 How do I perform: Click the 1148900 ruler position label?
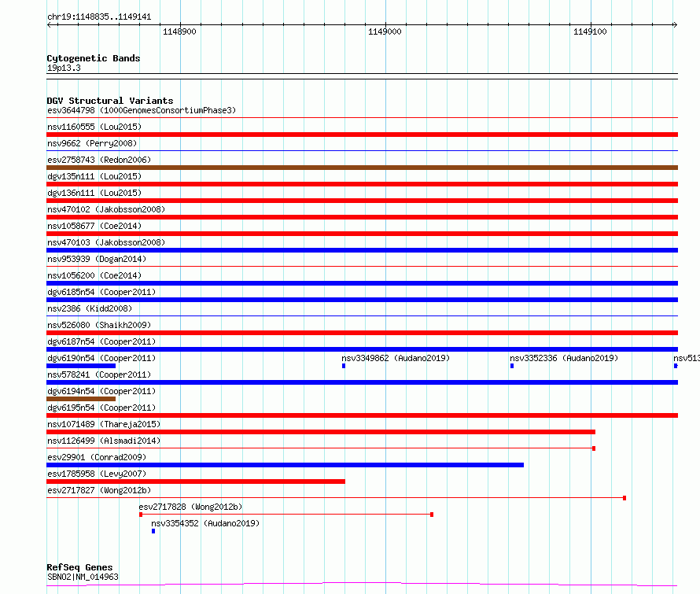(x=179, y=31)
